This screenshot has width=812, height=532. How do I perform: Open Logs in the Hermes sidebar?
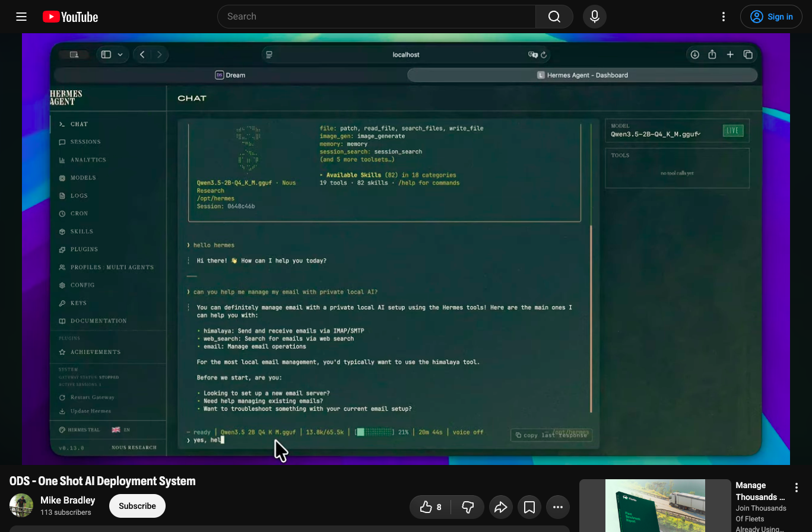[x=79, y=196]
